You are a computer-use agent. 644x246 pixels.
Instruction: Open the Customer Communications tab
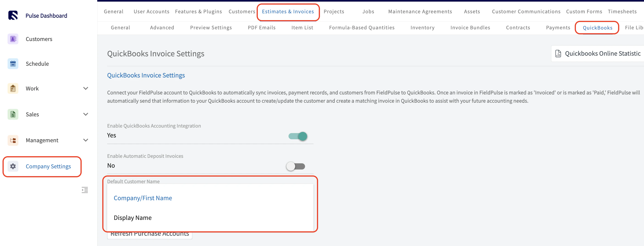[x=526, y=11]
